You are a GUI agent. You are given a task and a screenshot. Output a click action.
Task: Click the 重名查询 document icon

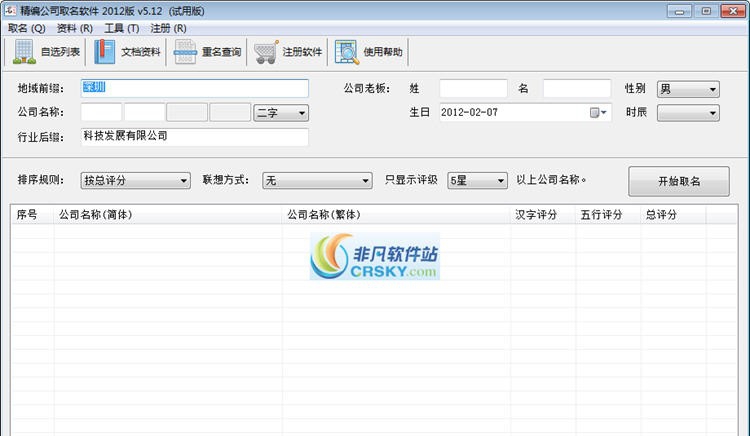[185, 52]
